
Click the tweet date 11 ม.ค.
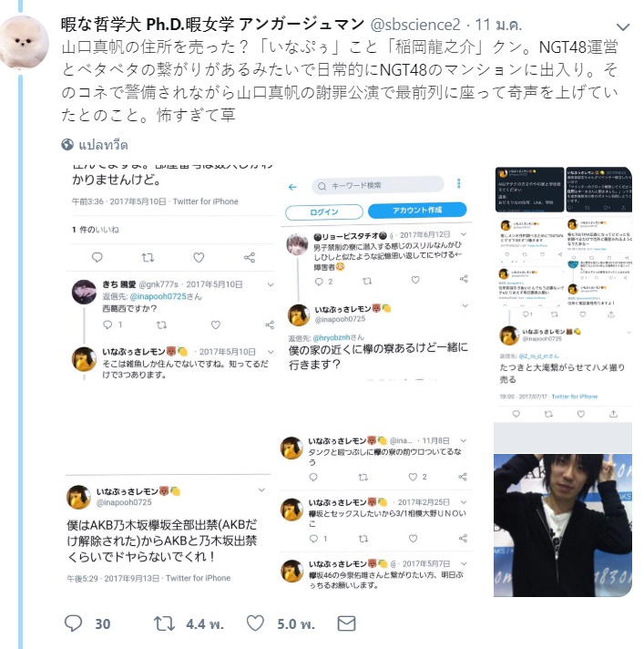click(x=498, y=25)
